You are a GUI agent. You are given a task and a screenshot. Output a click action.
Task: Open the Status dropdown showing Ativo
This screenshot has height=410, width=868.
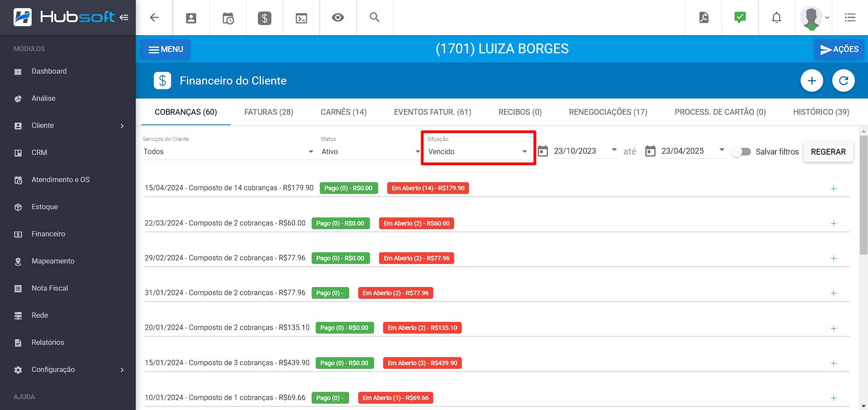coord(371,151)
